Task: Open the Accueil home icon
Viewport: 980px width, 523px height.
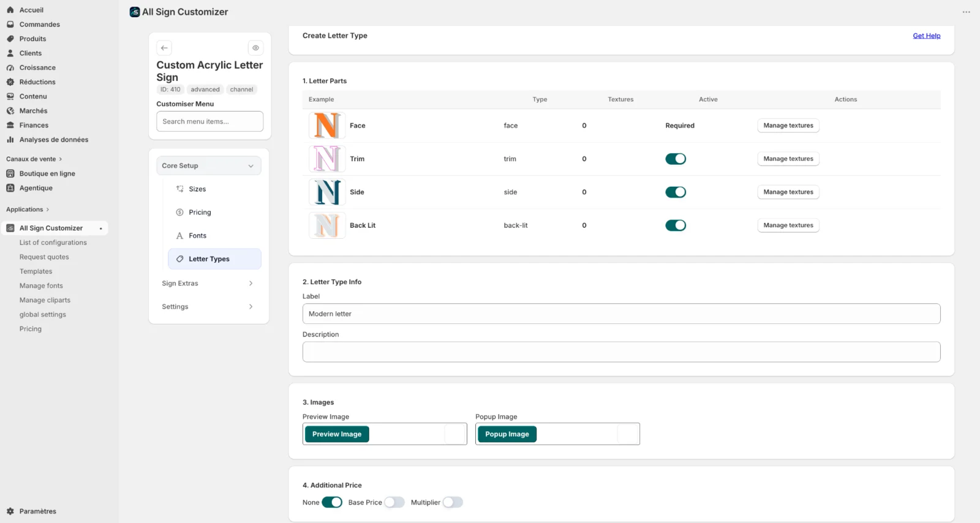Action: (x=10, y=10)
